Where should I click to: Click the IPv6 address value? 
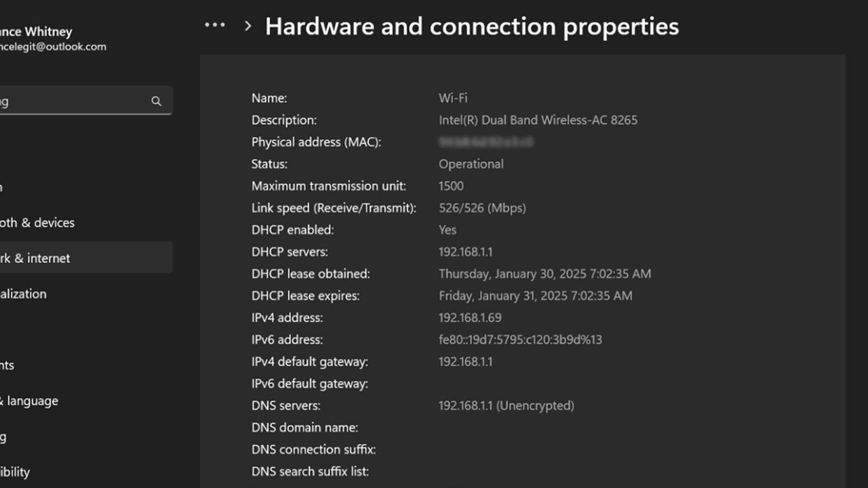[520, 340]
